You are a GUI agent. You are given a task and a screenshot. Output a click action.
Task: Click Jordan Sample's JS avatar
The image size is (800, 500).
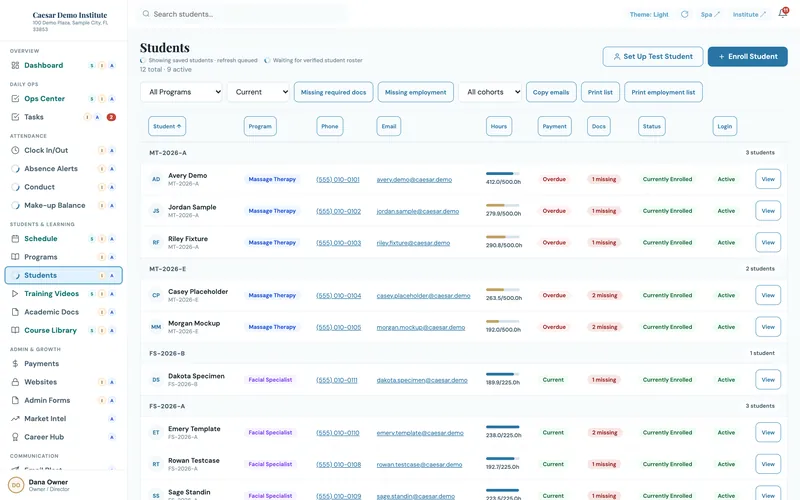click(156, 211)
